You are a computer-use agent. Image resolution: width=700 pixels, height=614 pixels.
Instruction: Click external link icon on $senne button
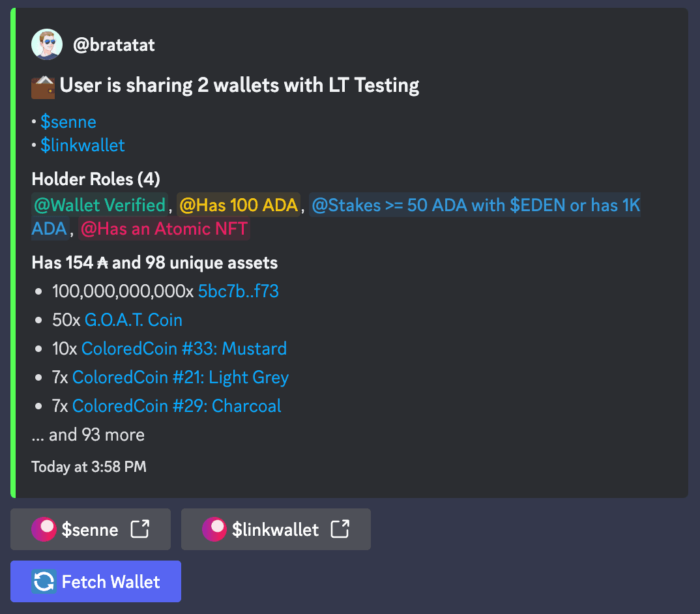tap(139, 529)
